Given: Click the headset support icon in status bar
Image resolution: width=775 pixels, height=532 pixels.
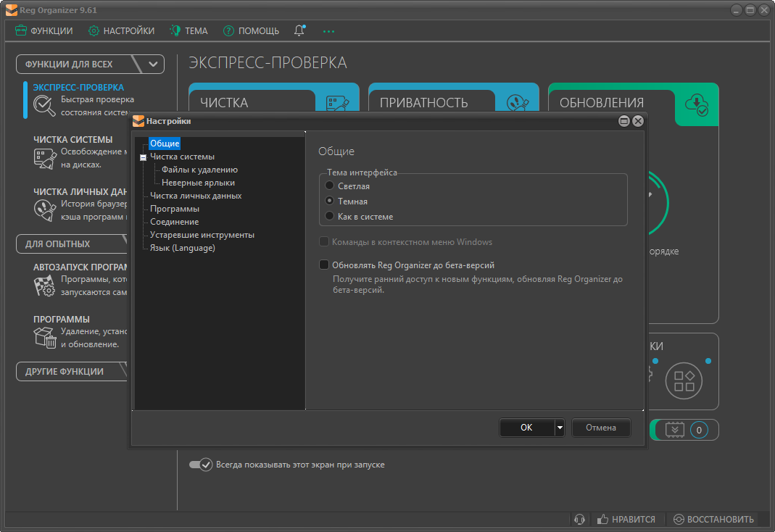Looking at the screenshot, I should click(580, 520).
